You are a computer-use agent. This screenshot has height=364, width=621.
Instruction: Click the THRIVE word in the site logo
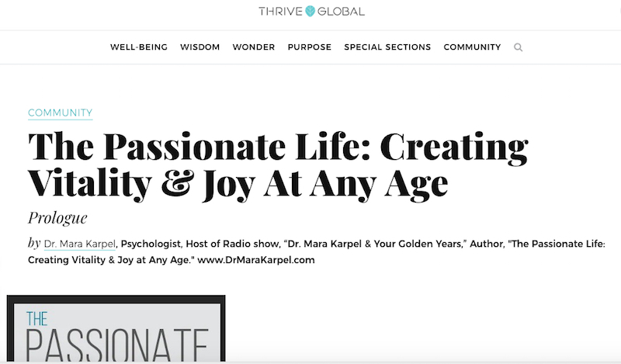(x=281, y=12)
